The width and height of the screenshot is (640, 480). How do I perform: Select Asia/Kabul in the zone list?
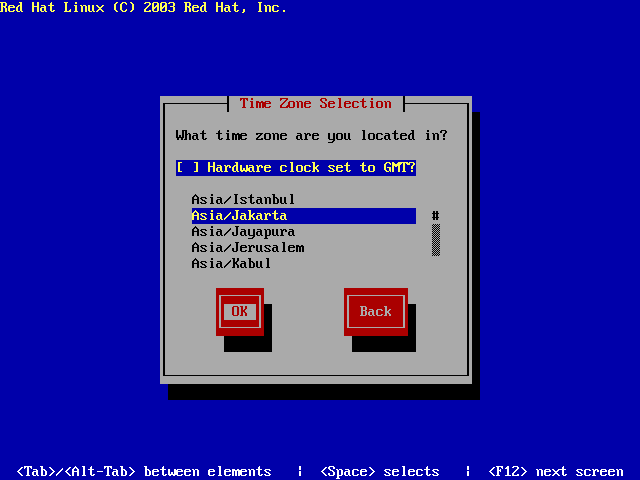(304, 264)
